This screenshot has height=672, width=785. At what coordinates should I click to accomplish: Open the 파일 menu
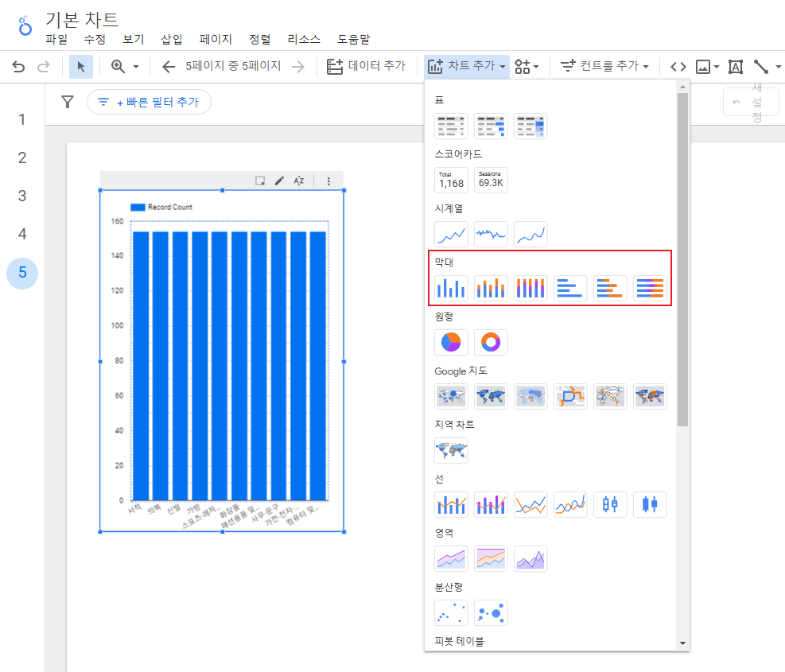tap(56, 39)
